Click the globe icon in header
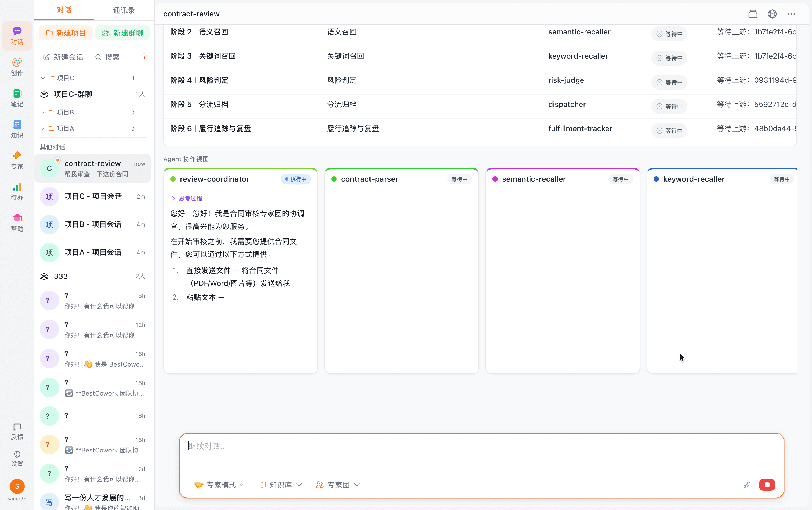This screenshot has height=510, width=812. pyautogui.click(x=772, y=14)
